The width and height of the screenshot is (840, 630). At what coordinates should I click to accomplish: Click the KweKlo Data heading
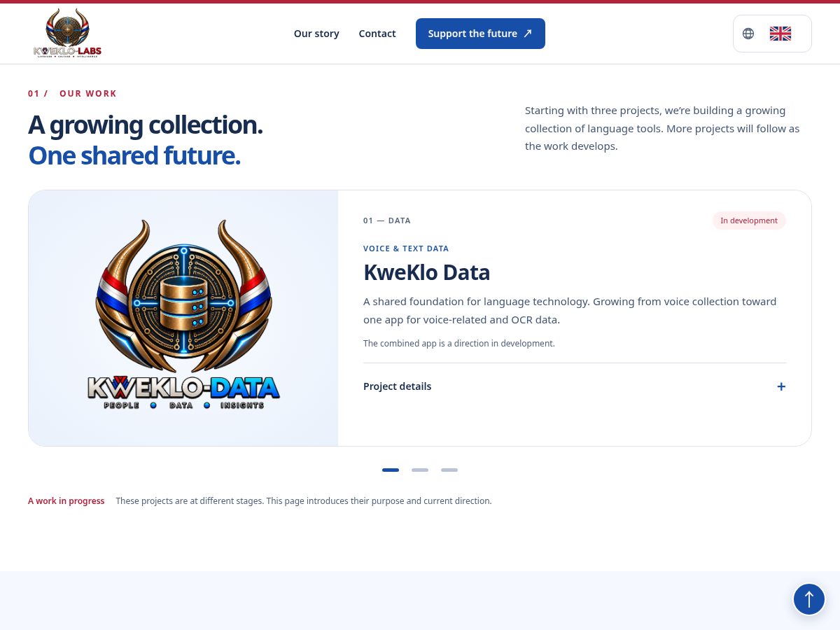[x=426, y=272]
